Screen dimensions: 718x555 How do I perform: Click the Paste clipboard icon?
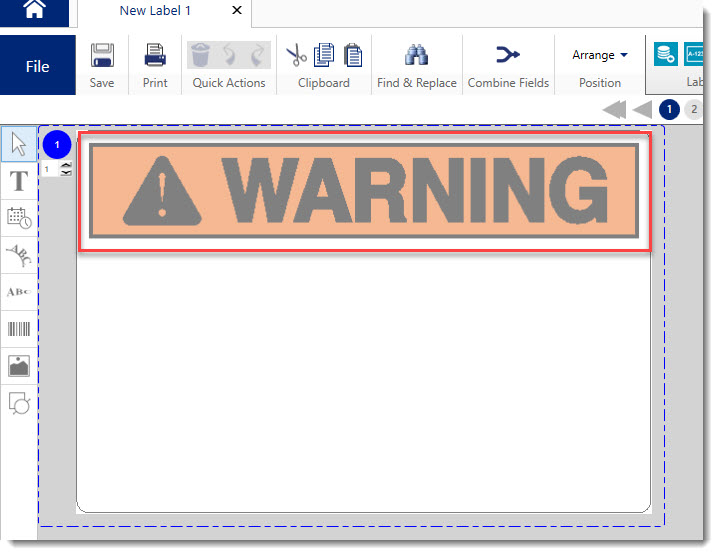(x=352, y=55)
